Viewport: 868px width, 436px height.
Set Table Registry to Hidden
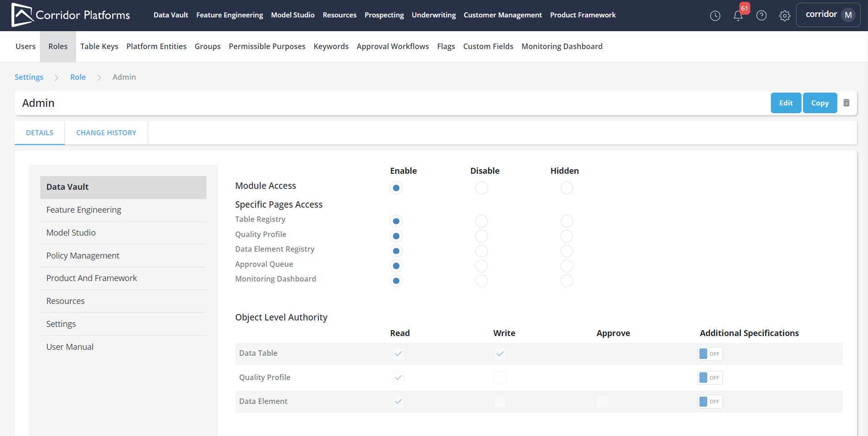coord(567,221)
